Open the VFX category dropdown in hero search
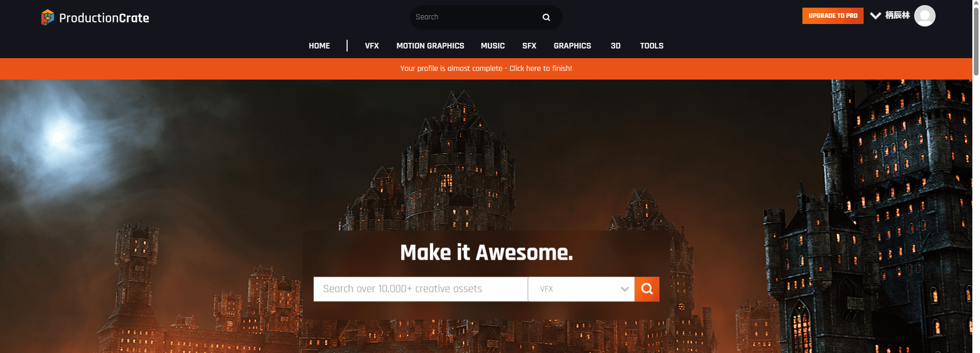This screenshot has width=980, height=353. 581,289
